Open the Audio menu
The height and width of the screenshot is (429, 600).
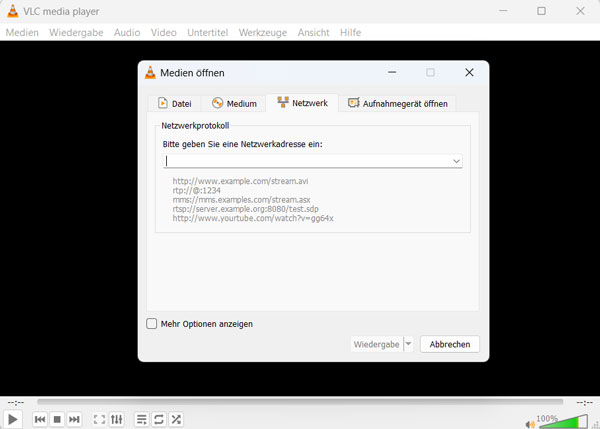[x=127, y=33]
